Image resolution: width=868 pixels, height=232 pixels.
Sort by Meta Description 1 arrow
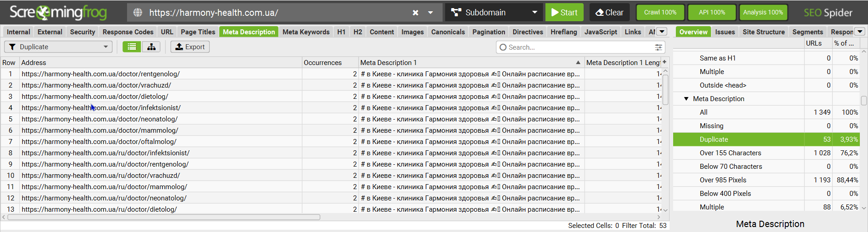point(578,63)
